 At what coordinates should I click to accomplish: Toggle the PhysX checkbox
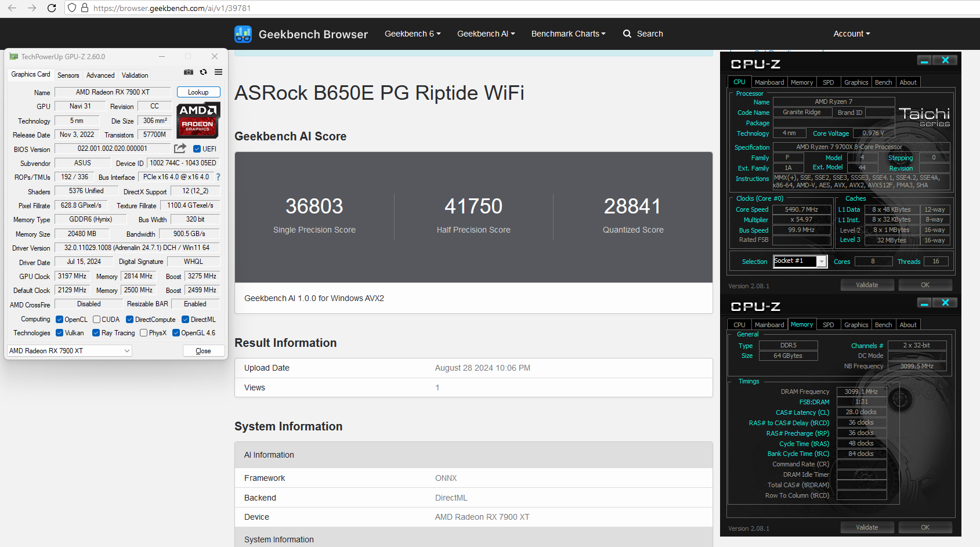143,333
